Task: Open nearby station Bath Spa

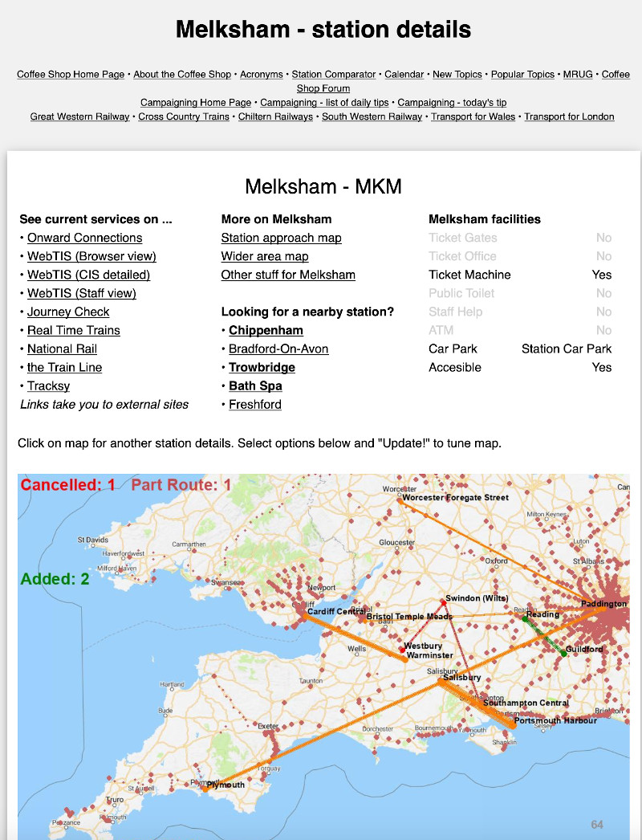Action: [x=255, y=385]
